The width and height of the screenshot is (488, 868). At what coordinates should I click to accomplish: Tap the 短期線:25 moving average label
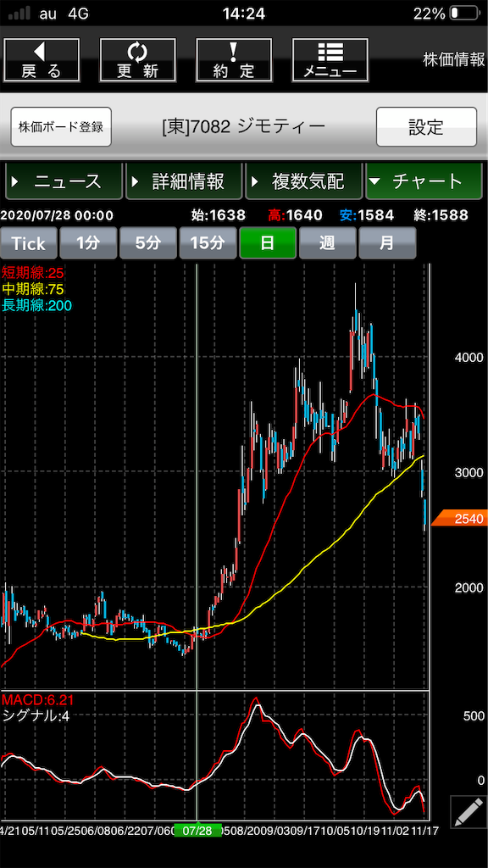(x=33, y=272)
